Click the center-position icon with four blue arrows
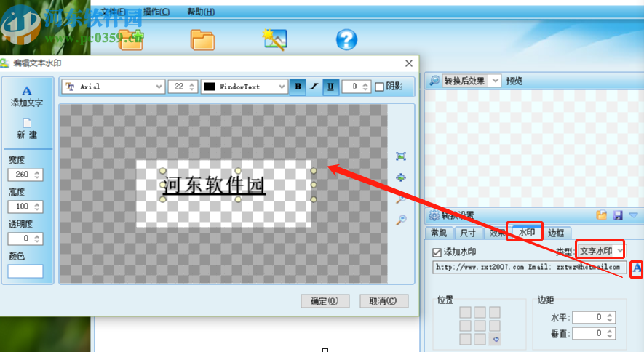644x352 pixels. click(401, 177)
